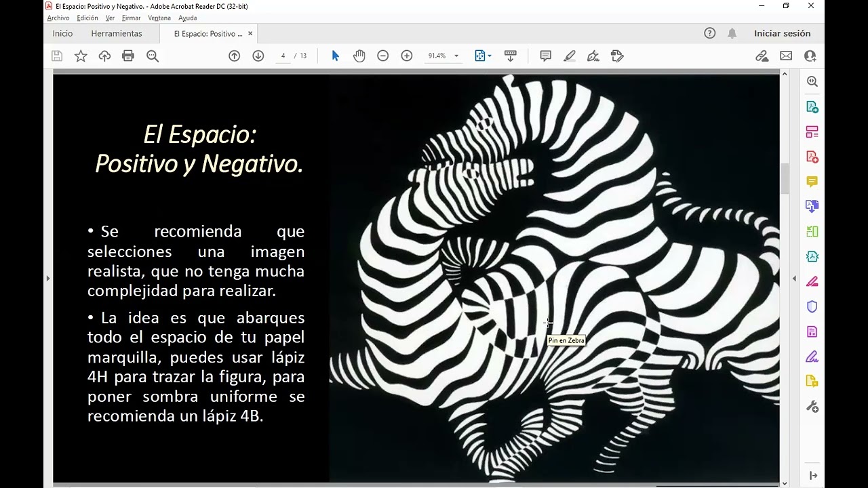
Task: Switch to the Herramientas tab
Action: pos(117,33)
